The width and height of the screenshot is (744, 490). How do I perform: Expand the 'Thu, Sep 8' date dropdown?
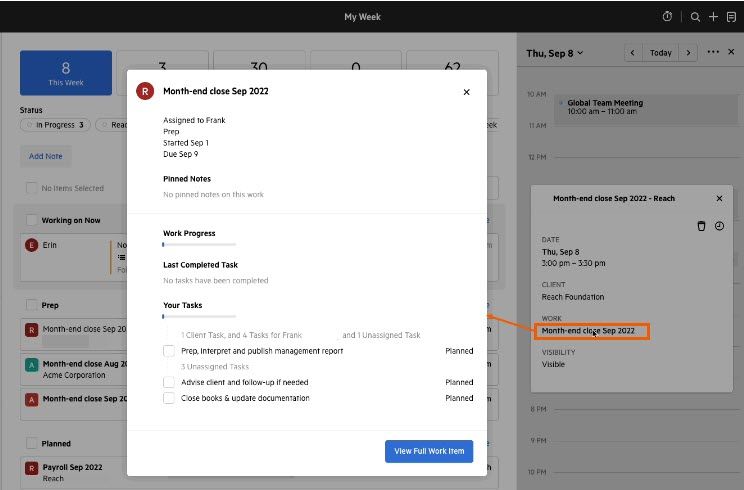555,52
